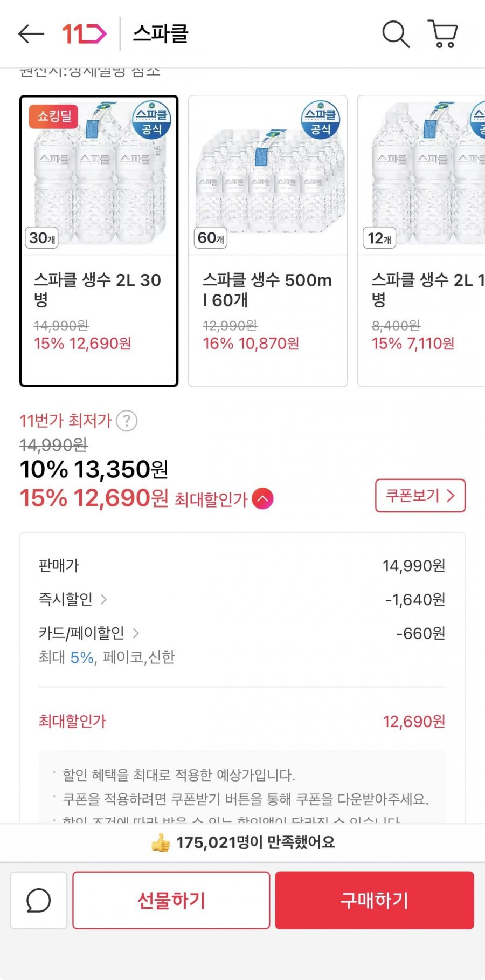The width and height of the screenshot is (485, 980).
Task: Open the 11st home logo
Action: [84, 34]
